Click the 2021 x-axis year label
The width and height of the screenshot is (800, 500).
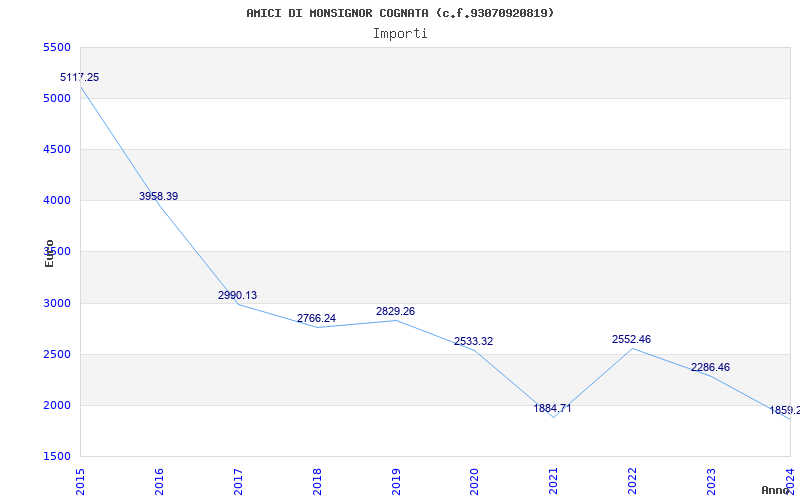[x=554, y=482]
